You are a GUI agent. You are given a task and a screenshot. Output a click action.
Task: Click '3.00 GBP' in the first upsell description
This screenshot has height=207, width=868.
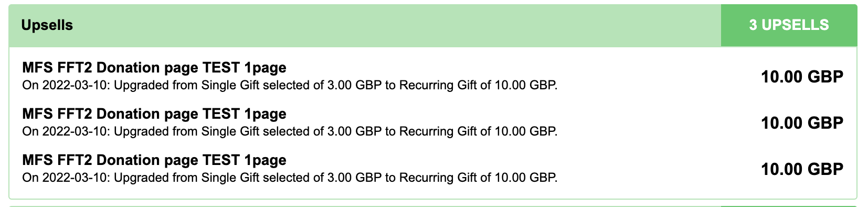pos(354,85)
